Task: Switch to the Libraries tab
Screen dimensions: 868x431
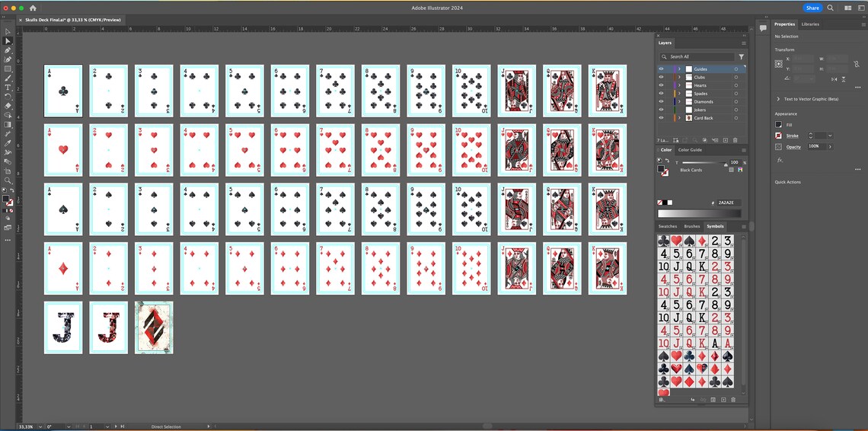Action: (810, 24)
